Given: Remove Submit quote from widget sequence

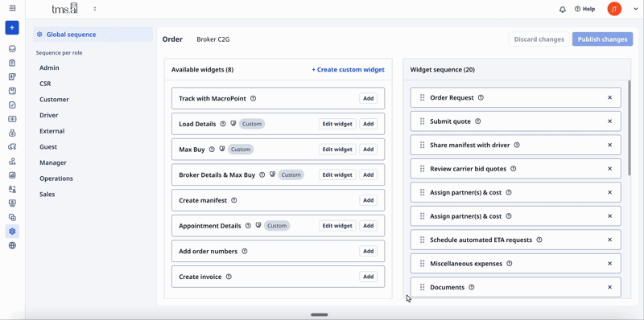Looking at the screenshot, I should pyautogui.click(x=609, y=121).
